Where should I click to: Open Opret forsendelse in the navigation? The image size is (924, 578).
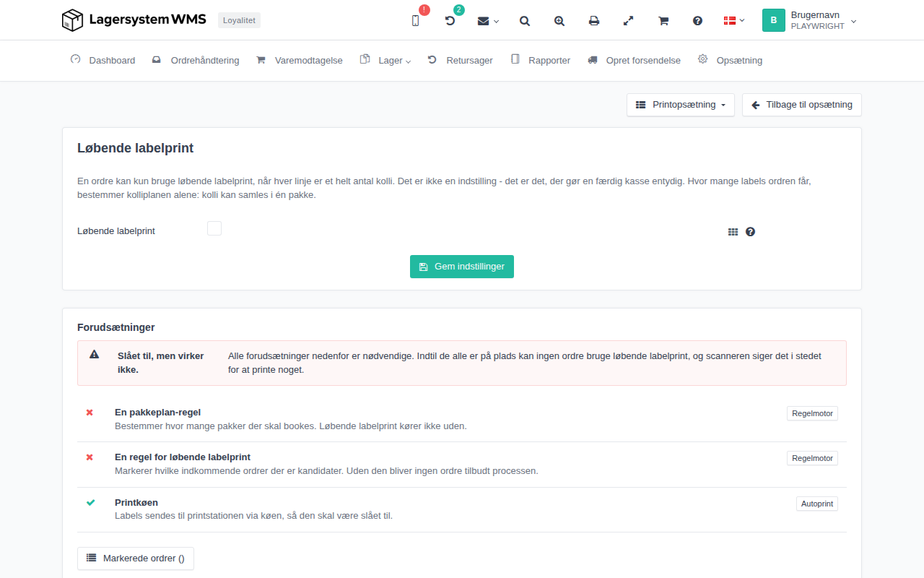coord(634,61)
